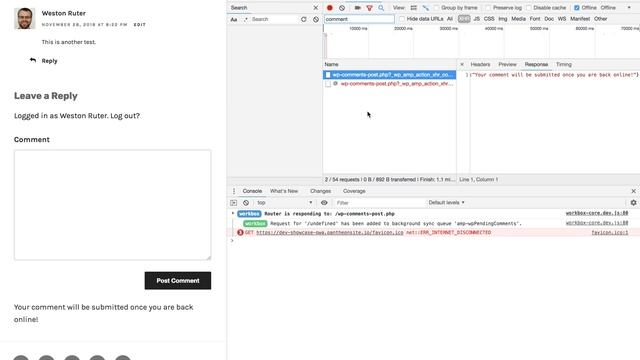
Task: Filter requests by Other
Action: click(600, 19)
